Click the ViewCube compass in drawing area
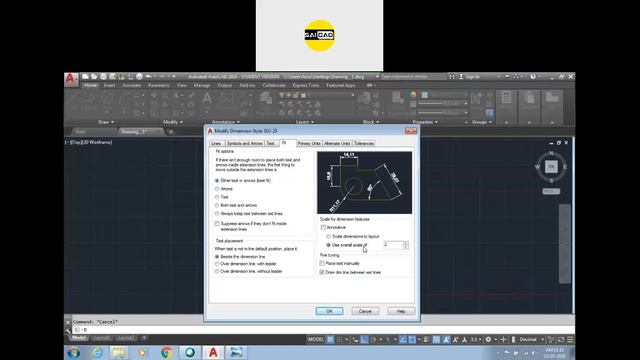Image resolution: width=640 pixels, height=360 pixels. coord(551,167)
